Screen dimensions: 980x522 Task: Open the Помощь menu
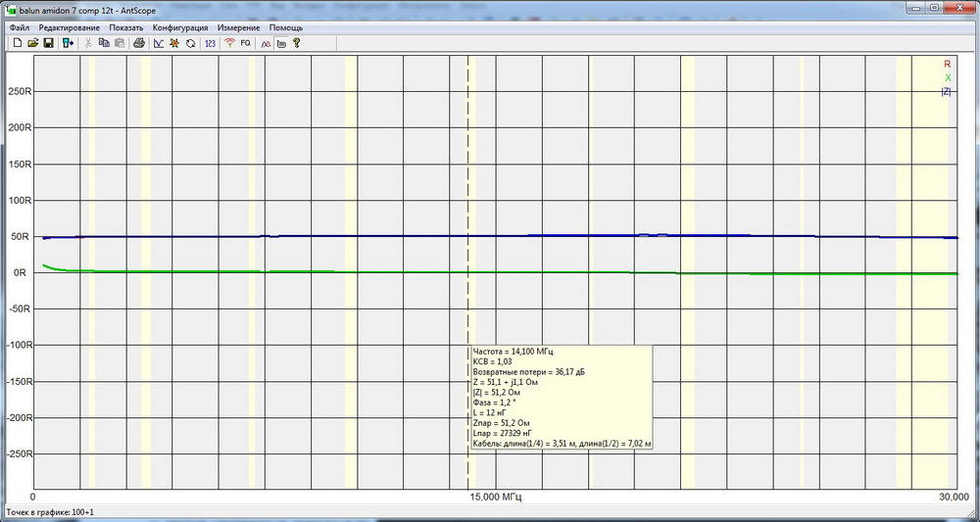pyautogui.click(x=286, y=27)
